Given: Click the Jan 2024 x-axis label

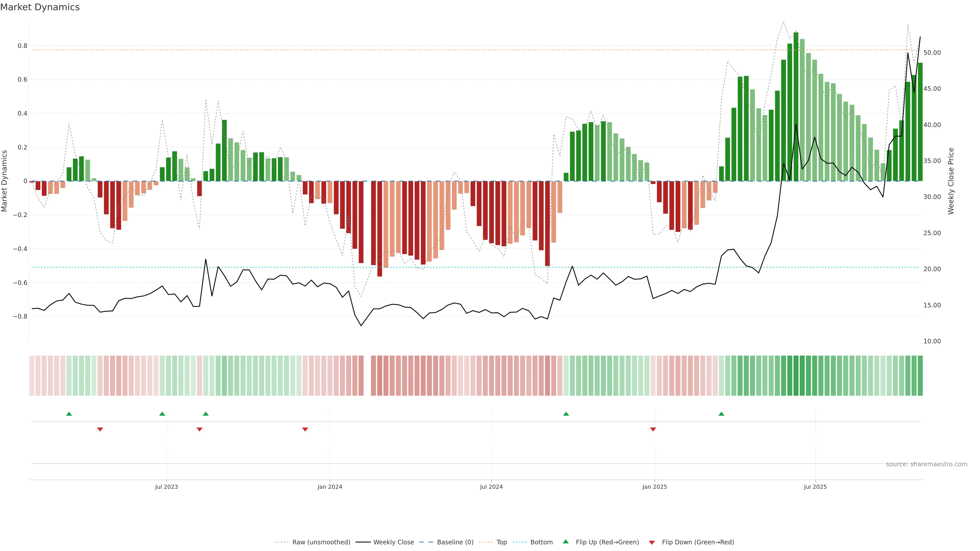Looking at the screenshot, I should (x=329, y=487).
